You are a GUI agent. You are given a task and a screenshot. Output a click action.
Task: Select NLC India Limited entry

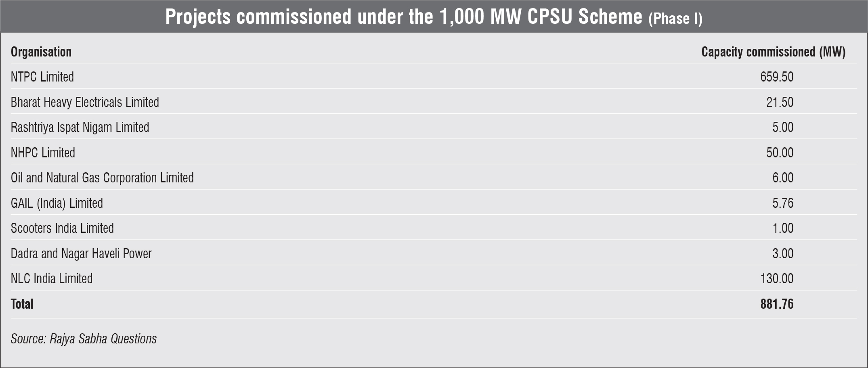pos(52,279)
